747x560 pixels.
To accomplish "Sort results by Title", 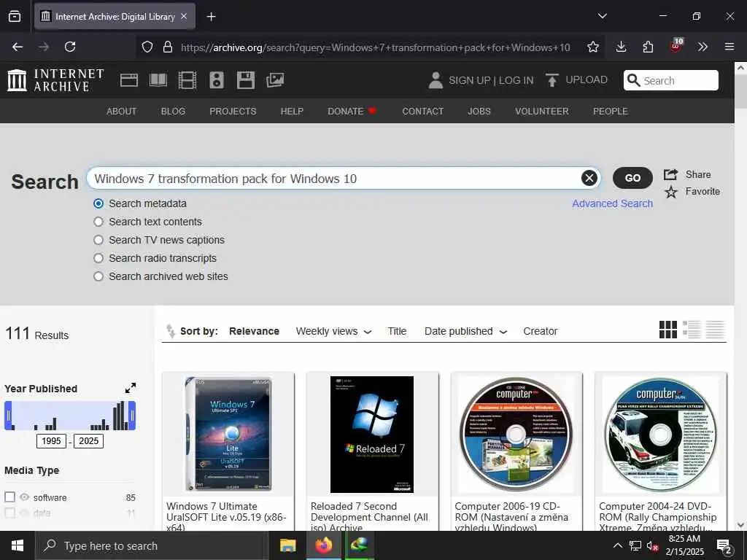I will click(397, 331).
